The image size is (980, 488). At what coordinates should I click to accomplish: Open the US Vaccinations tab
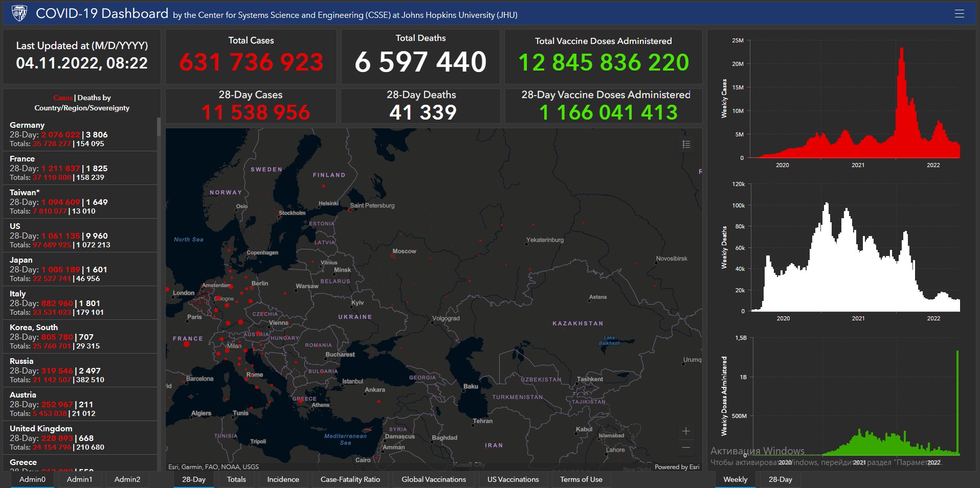coord(513,479)
